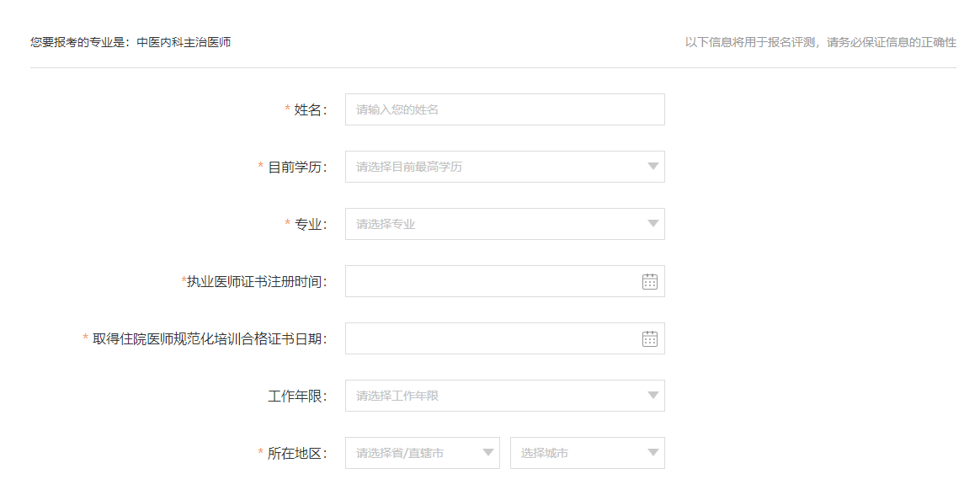Viewport: 980px width, 479px height.
Task: Click the arrow icon in 工作年限 field
Action: [x=652, y=396]
